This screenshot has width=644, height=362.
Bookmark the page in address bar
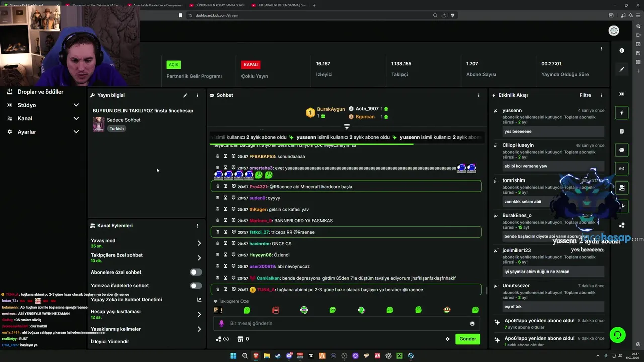(x=180, y=15)
